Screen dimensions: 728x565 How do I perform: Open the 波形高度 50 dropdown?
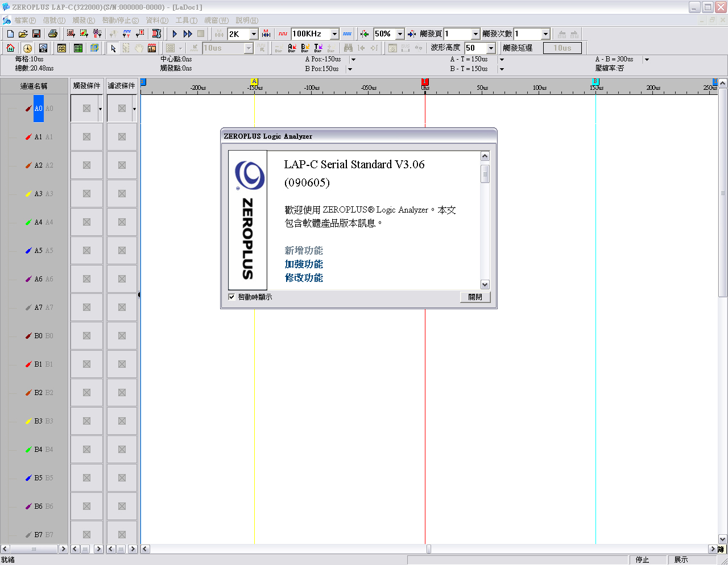coord(491,48)
